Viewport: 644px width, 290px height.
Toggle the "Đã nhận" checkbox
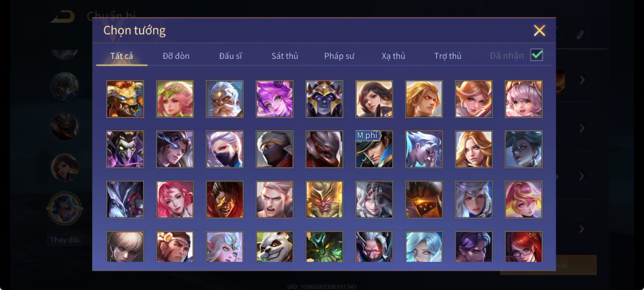click(537, 55)
